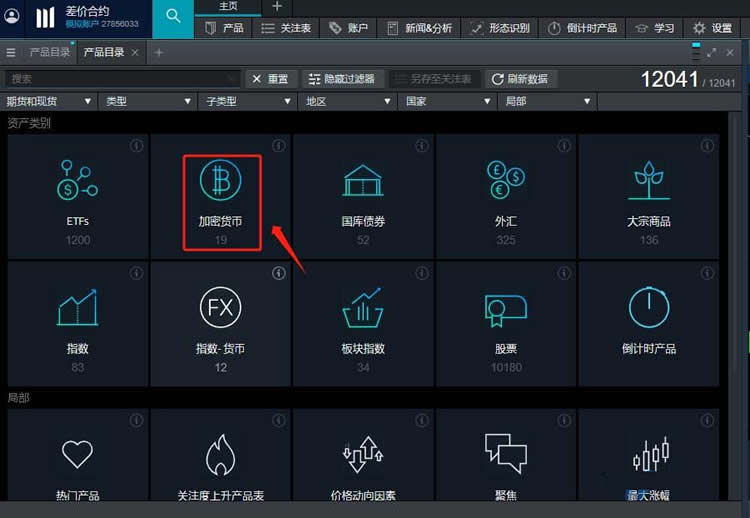Screen dimensions: 750x518
Task: Open the 倒计时产品 toolbar menu
Action: click(x=582, y=28)
